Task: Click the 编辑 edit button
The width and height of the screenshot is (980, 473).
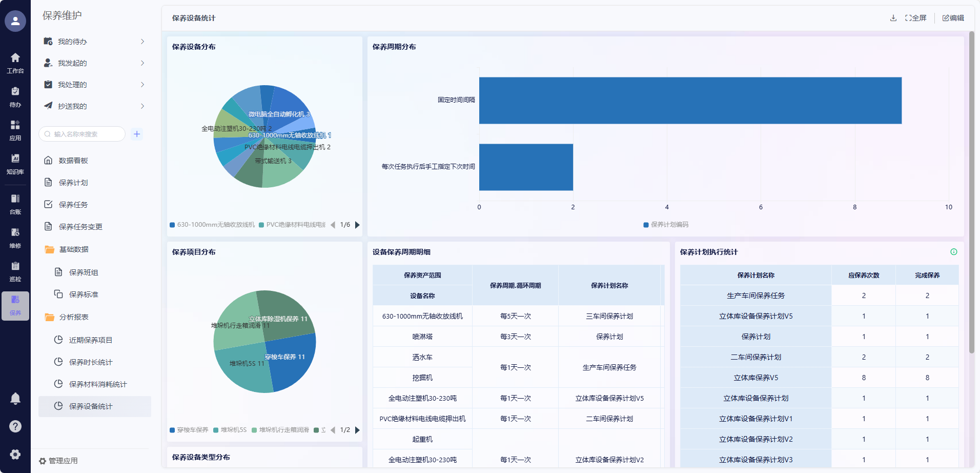Action: coord(953,18)
